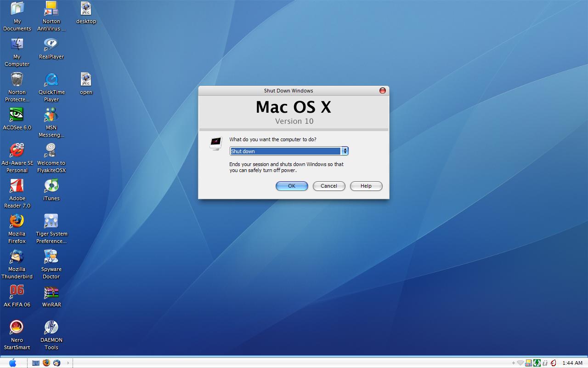Confirm shutdown with OK button
The image size is (588, 368).
(292, 186)
